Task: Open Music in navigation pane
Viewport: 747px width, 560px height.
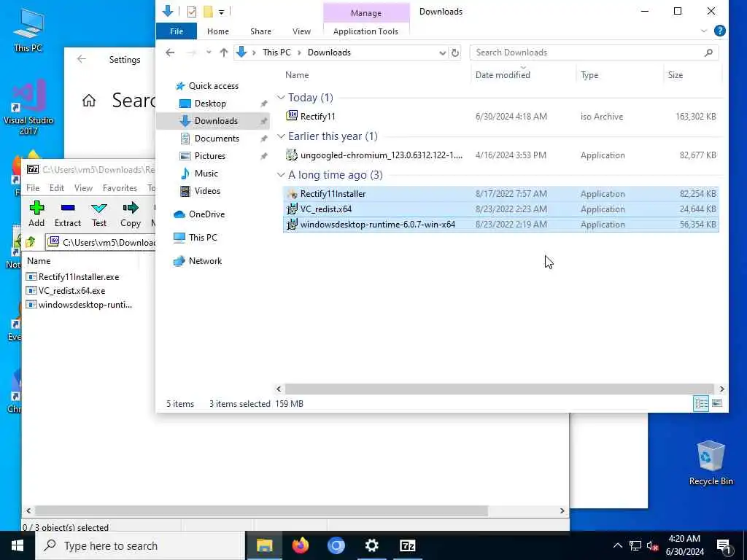Action: click(x=206, y=174)
